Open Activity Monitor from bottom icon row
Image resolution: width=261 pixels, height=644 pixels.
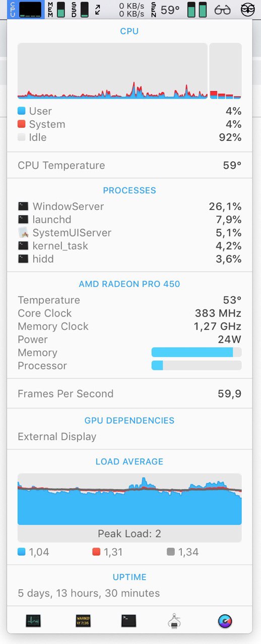pos(33,620)
